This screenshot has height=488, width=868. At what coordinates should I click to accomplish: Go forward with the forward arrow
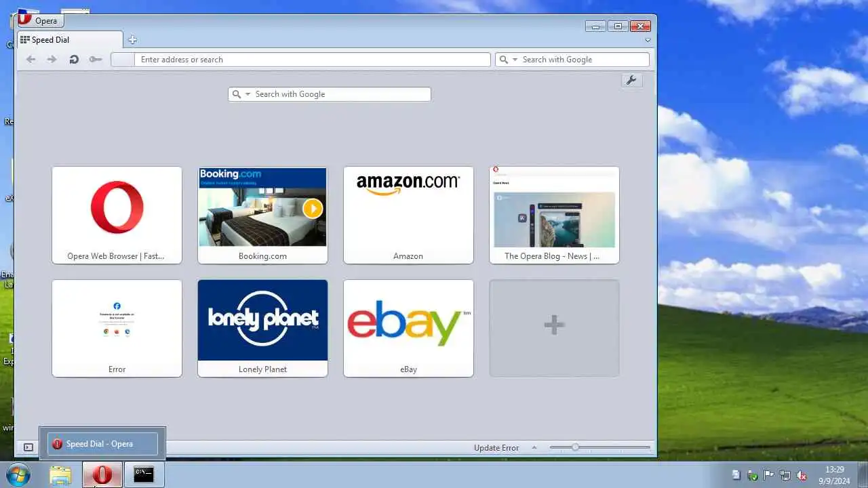point(52,60)
